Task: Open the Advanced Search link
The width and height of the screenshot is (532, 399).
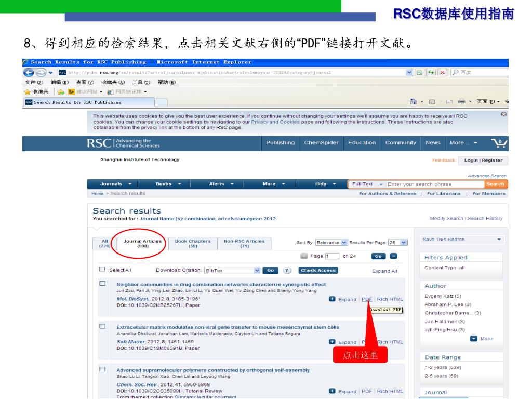Action: pyautogui.click(x=487, y=176)
